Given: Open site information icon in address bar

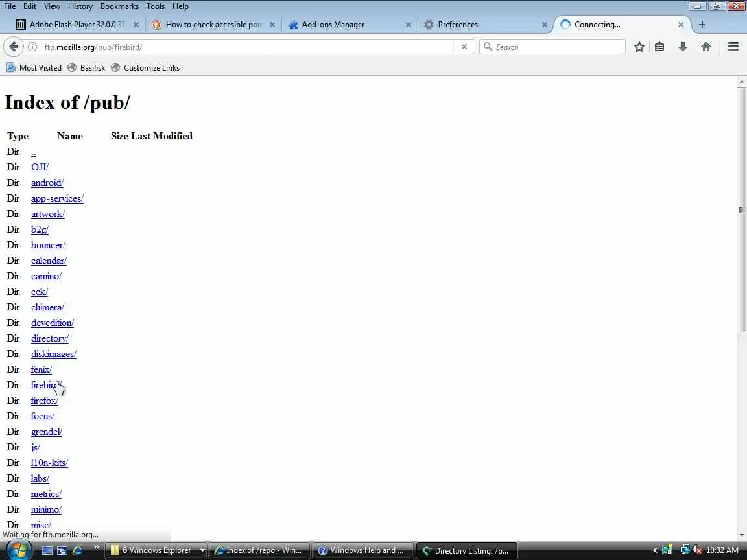Looking at the screenshot, I should 32,47.
